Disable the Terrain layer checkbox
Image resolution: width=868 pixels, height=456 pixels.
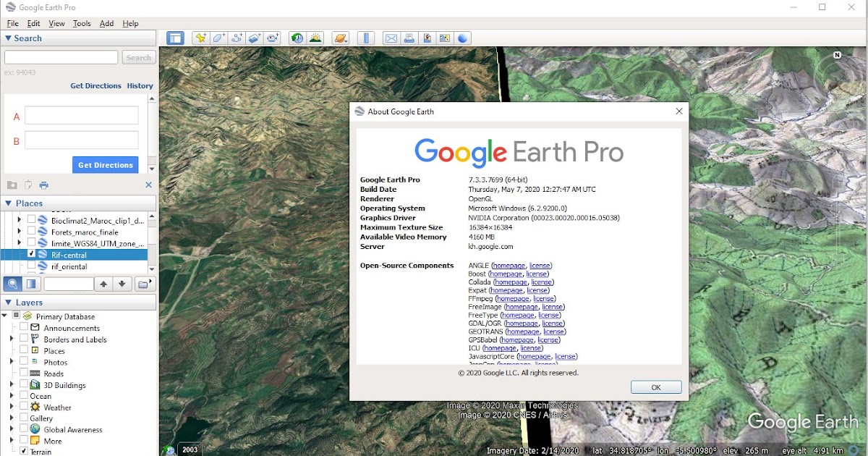point(24,452)
